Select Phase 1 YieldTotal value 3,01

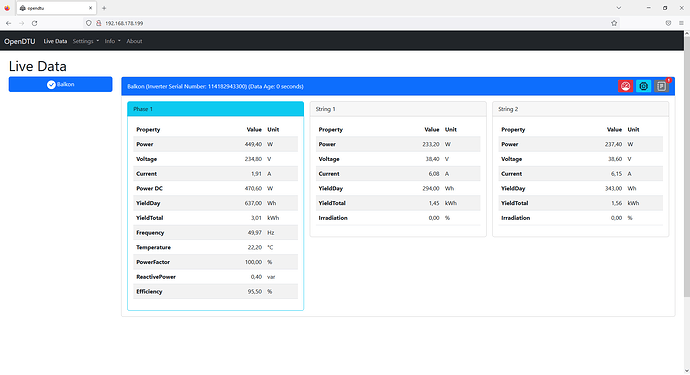256,218
